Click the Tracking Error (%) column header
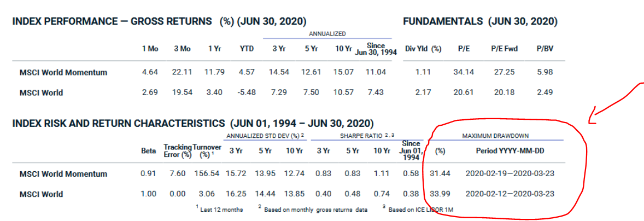 click(x=177, y=151)
